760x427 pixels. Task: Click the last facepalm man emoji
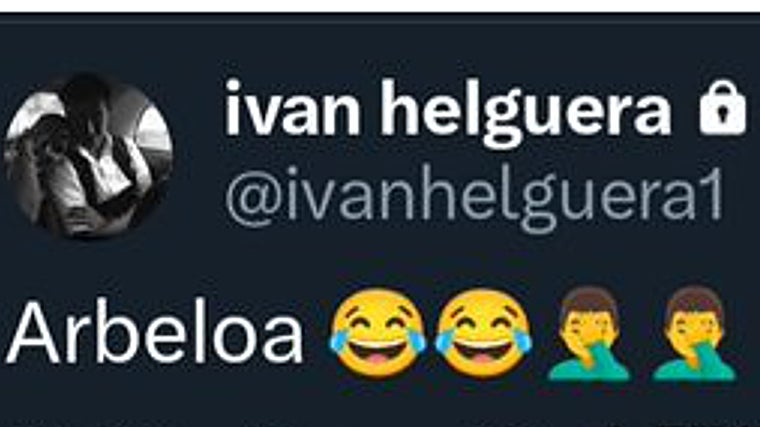(x=694, y=333)
